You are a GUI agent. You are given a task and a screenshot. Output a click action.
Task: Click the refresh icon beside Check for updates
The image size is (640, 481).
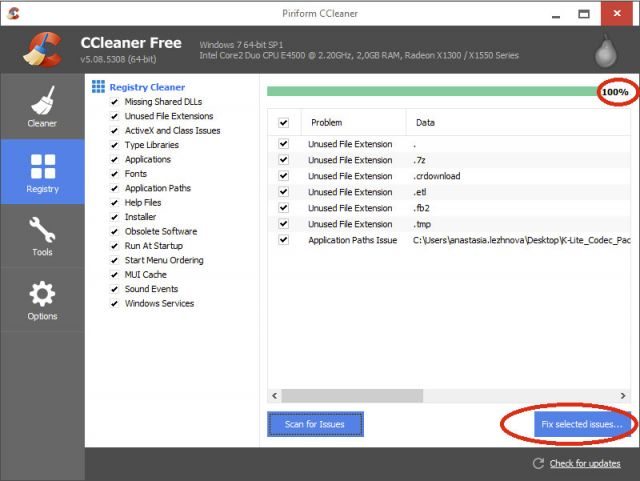tap(538, 463)
